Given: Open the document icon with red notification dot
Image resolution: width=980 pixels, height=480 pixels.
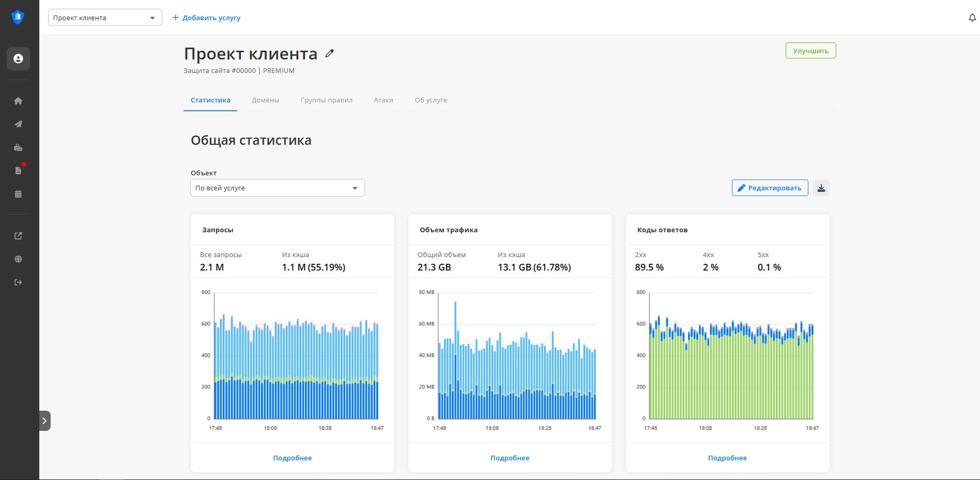Looking at the screenshot, I should coord(18,171).
